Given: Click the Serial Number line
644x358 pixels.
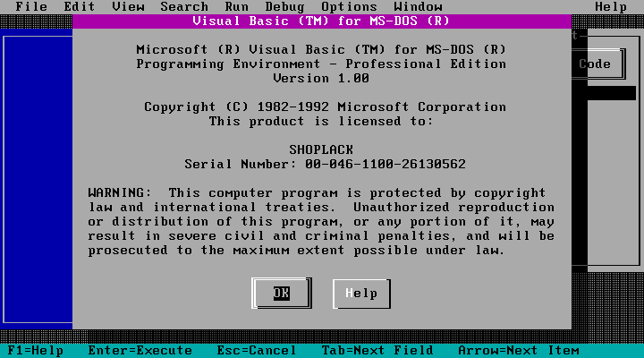Looking at the screenshot, I should click(325, 164).
